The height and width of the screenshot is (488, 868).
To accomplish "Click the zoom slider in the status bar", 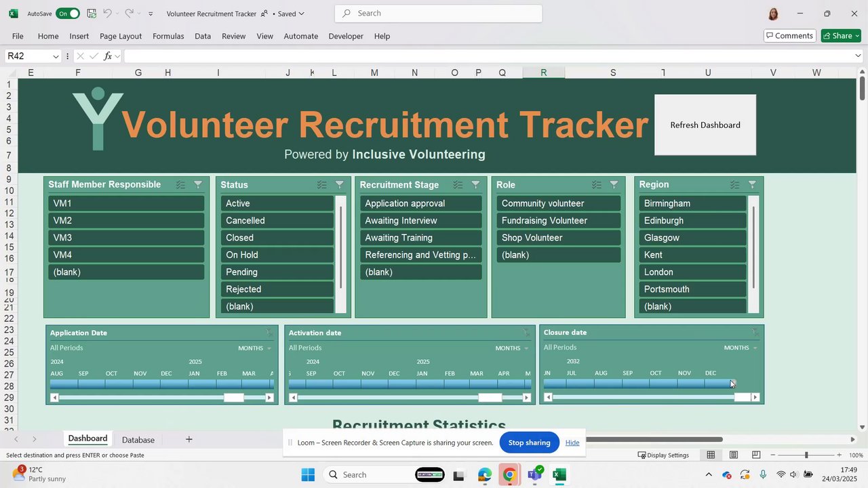I will (806, 455).
